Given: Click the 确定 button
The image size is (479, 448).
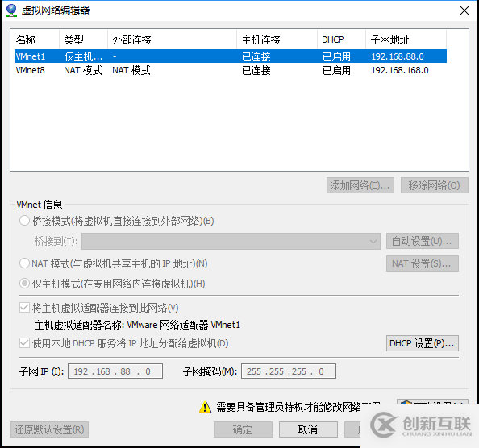Looking at the screenshot, I should (243, 429).
